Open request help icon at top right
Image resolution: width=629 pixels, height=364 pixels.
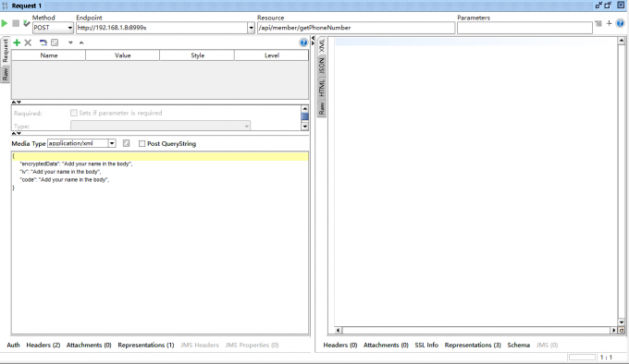(x=620, y=23)
